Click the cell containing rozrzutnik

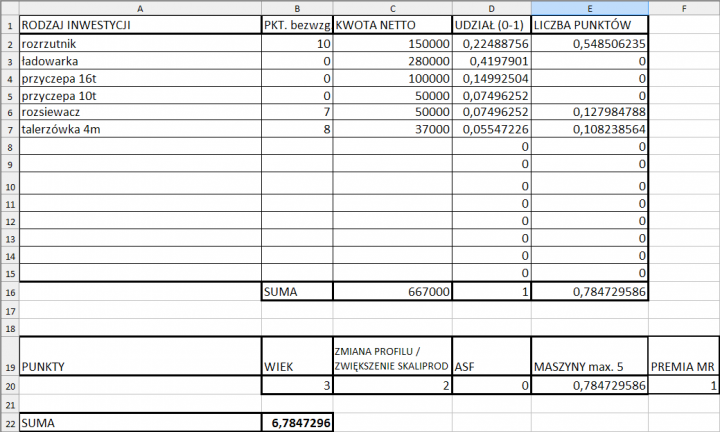(x=139, y=44)
